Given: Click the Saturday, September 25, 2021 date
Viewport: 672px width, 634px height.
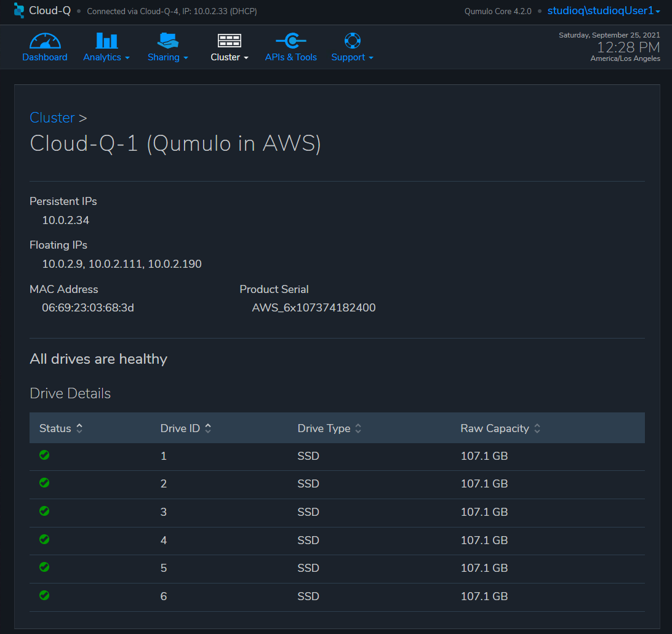Looking at the screenshot, I should coord(609,35).
